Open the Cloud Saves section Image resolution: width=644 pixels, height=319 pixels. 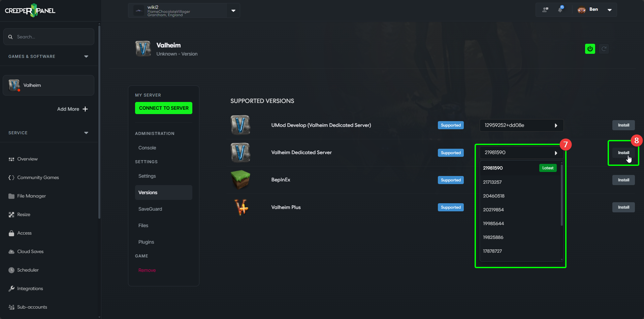point(30,251)
